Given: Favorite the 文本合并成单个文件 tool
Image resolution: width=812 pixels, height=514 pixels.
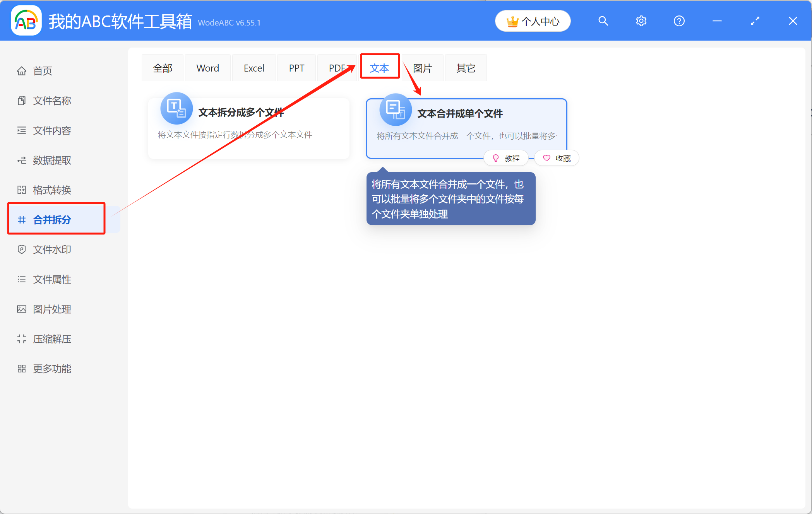Looking at the screenshot, I should click(557, 158).
